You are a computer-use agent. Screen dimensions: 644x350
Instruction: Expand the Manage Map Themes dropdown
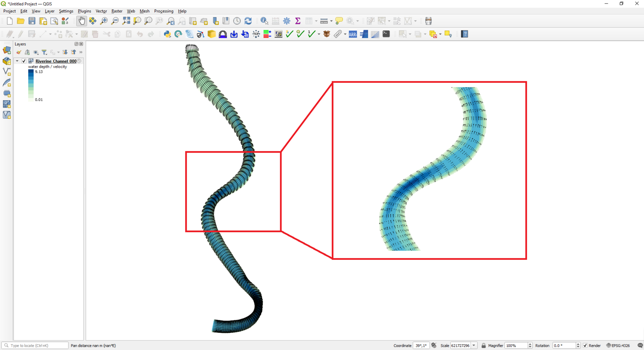tap(35, 52)
